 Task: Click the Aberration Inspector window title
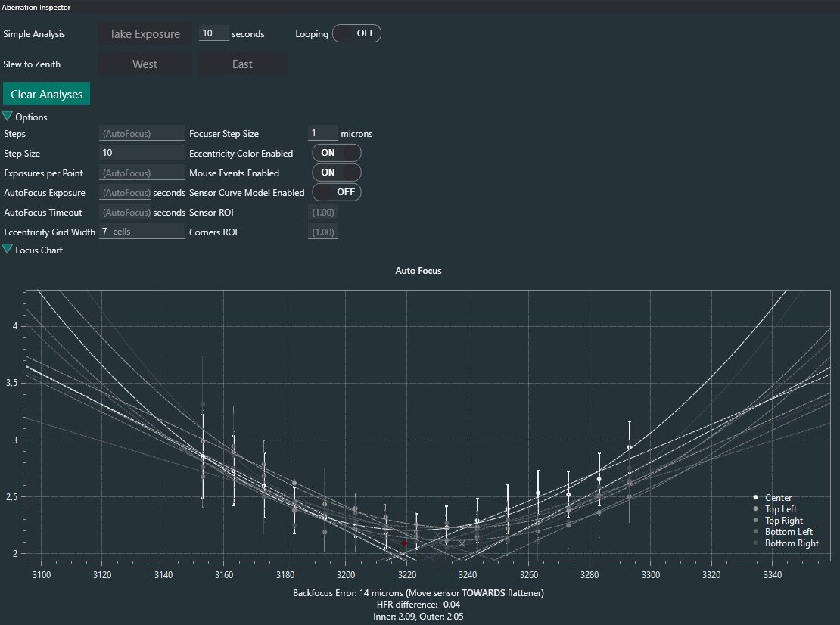click(x=36, y=7)
